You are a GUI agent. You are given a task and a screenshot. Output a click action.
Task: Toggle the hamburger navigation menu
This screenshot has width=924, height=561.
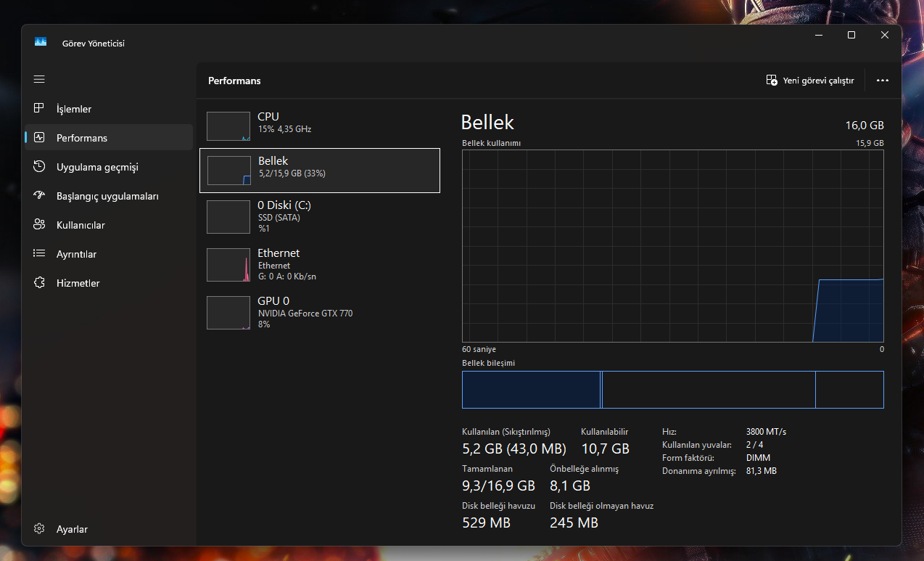click(39, 79)
